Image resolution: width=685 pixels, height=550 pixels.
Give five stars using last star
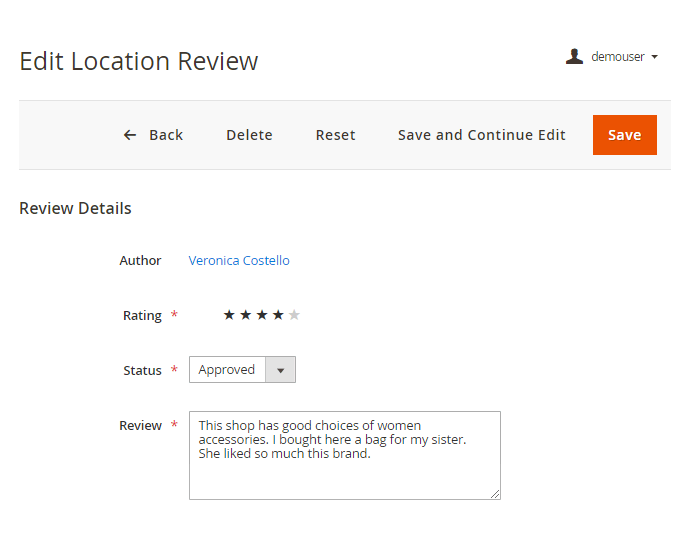tap(294, 315)
